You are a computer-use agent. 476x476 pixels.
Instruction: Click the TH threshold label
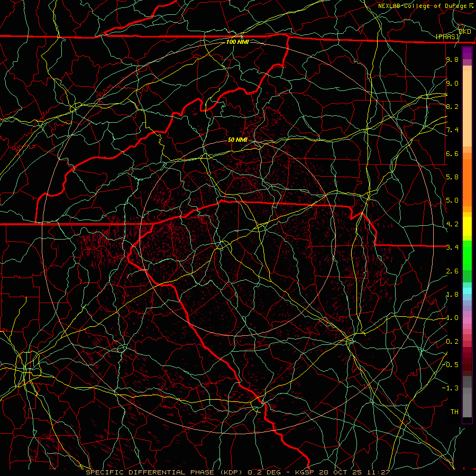click(454, 411)
